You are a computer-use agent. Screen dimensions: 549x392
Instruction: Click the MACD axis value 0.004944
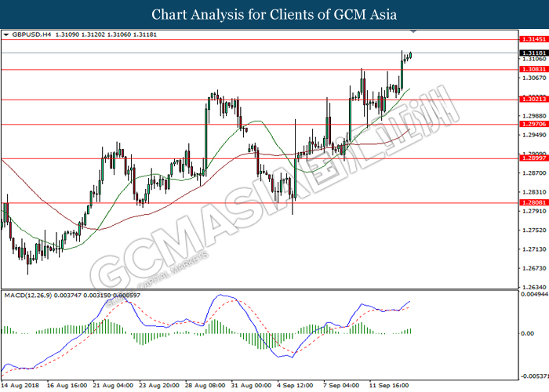point(535,294)
